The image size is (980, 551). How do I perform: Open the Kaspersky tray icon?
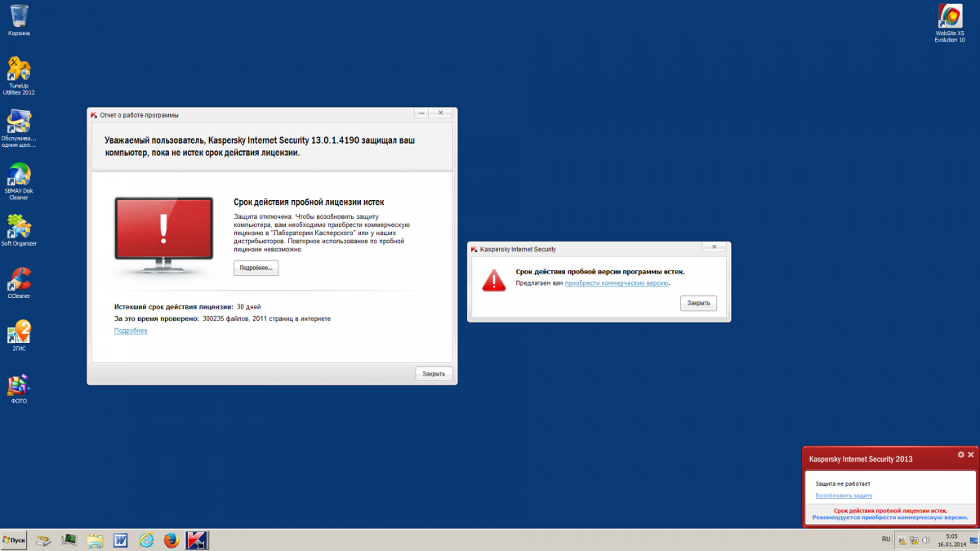point(902,540)
